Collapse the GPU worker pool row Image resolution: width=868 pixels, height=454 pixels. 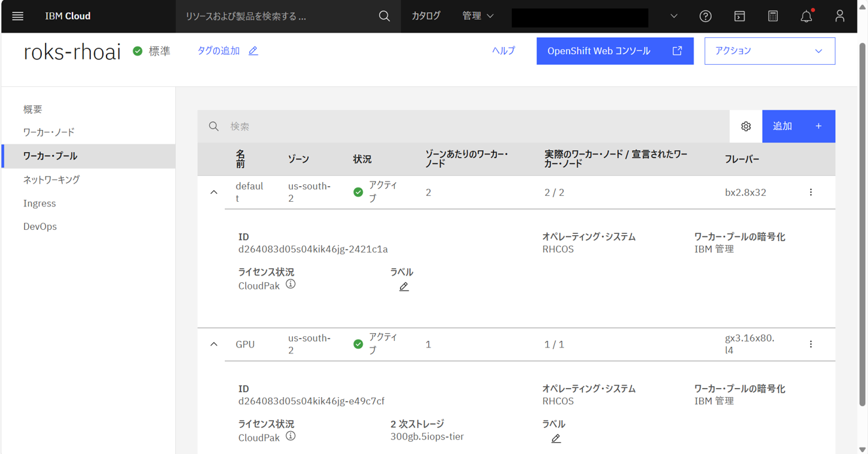tap(214, 344)
